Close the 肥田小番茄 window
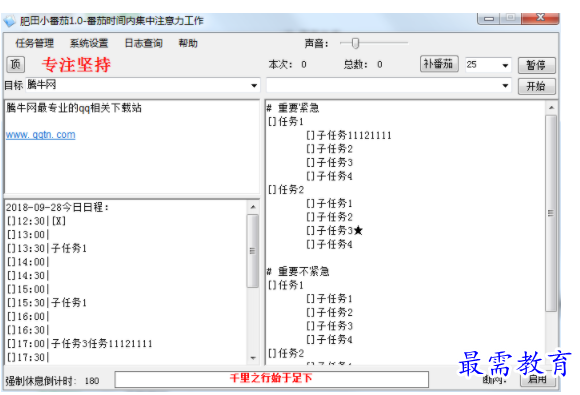Viewport: 580px width, 395px height. (540, 18)
